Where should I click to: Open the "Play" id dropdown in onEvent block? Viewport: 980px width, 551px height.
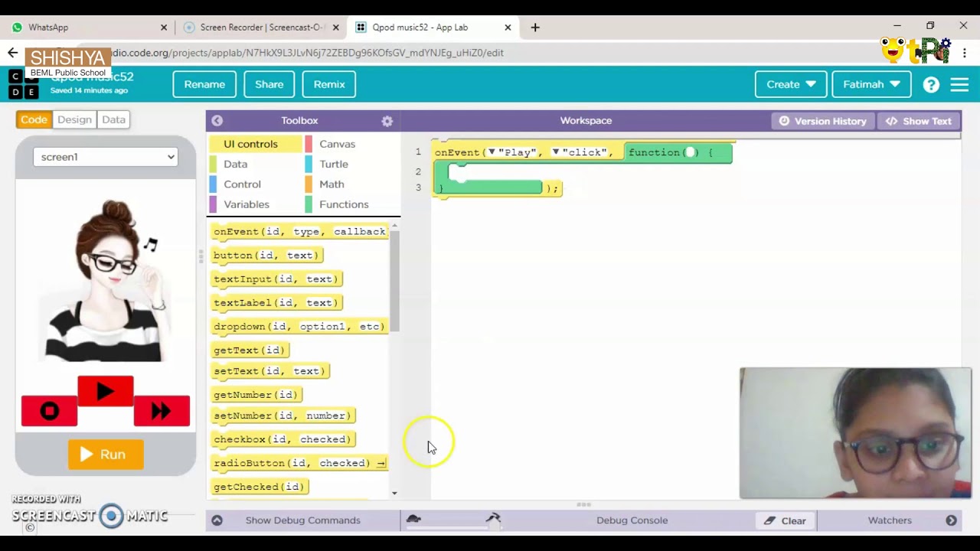tap(492, 152)
